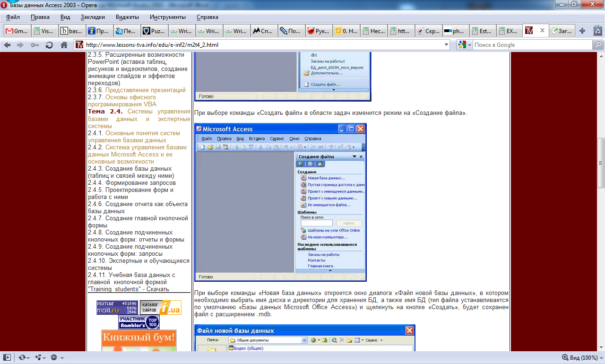
Task: Reload the current page
Action: [49, 45]
